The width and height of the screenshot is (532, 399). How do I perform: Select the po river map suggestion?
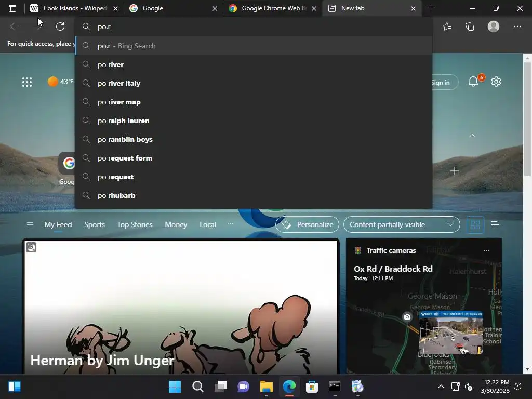[x=254, y=102]
